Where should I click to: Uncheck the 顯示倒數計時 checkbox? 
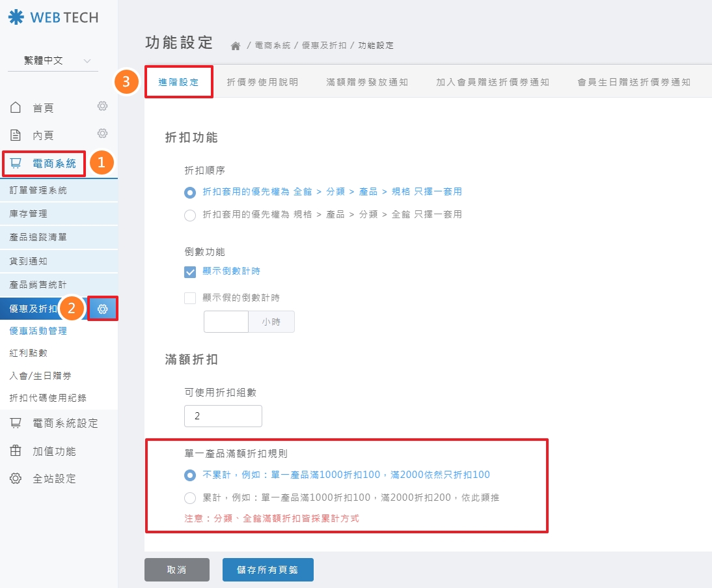tap(190, 272)
